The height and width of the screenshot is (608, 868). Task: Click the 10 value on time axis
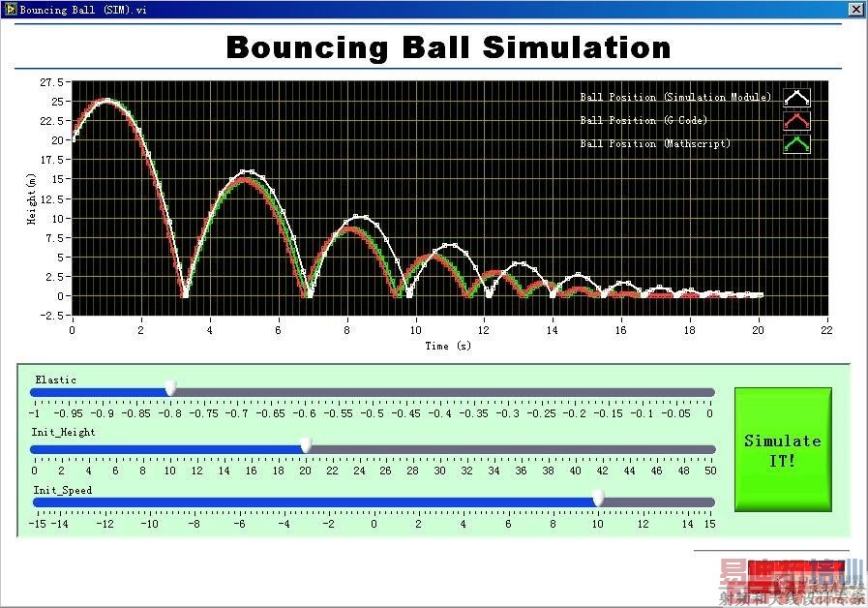tap(415, 330)
